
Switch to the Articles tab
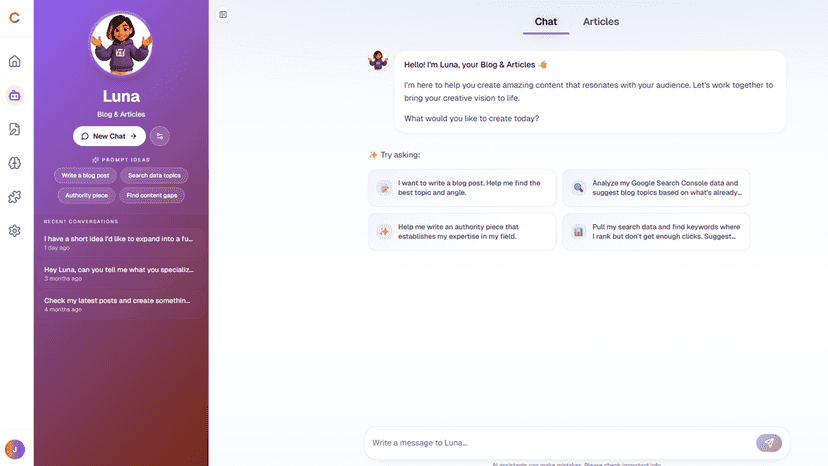pyautogui.click(x=601, y=22)
